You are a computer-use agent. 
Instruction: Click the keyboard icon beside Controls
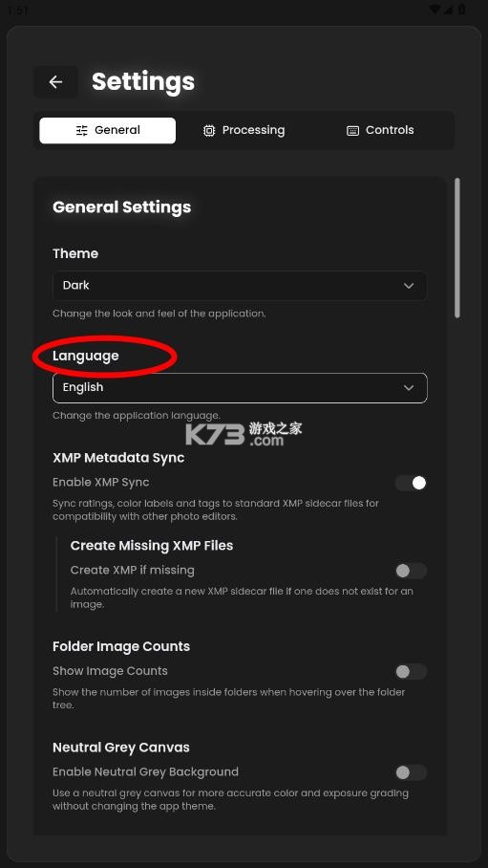352,131
